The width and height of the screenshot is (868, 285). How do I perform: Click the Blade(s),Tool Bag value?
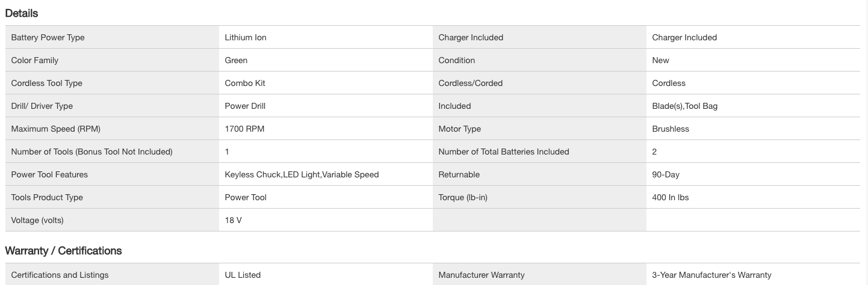[x=685, y=106]
